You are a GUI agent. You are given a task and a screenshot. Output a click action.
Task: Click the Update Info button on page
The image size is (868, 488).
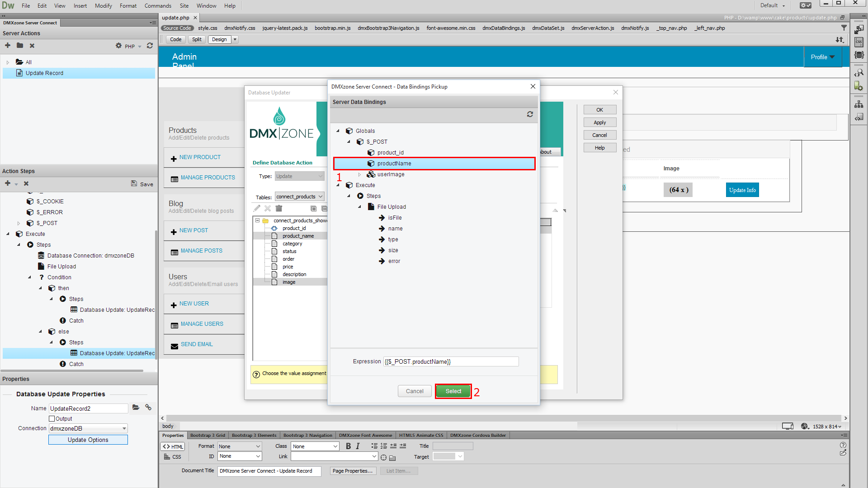click(x=742, y=190)
